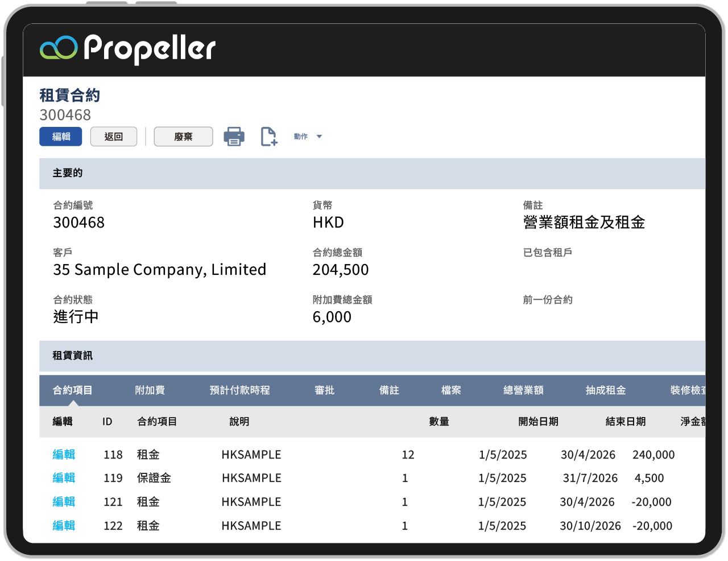Select the 審批 tab
The height and width of the screenshot is (561, 728).
point(324,390)
